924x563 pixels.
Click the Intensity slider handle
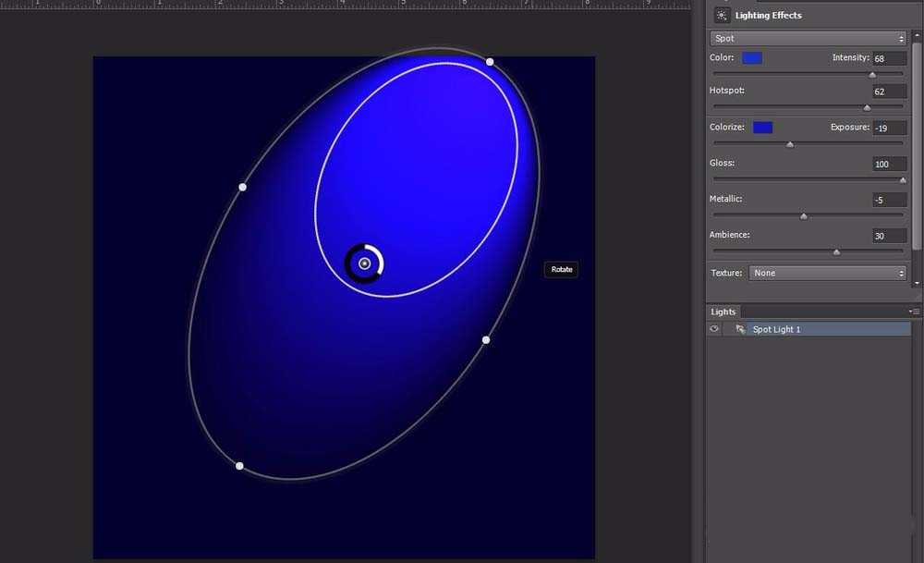click(872, 74)
